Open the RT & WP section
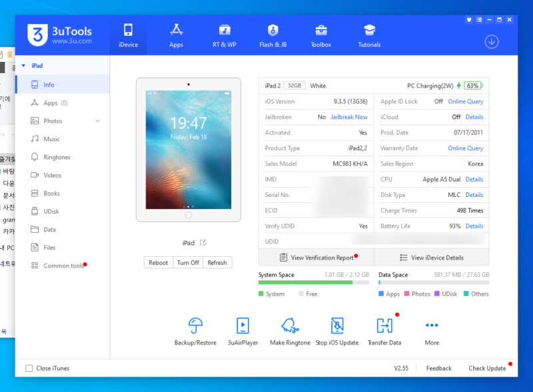 [224, 35]
